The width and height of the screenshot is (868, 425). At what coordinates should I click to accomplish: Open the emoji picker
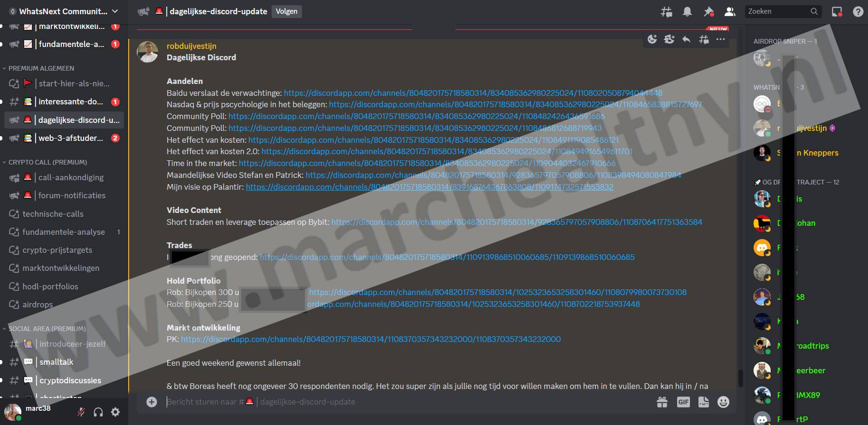[x=723, y=402]
